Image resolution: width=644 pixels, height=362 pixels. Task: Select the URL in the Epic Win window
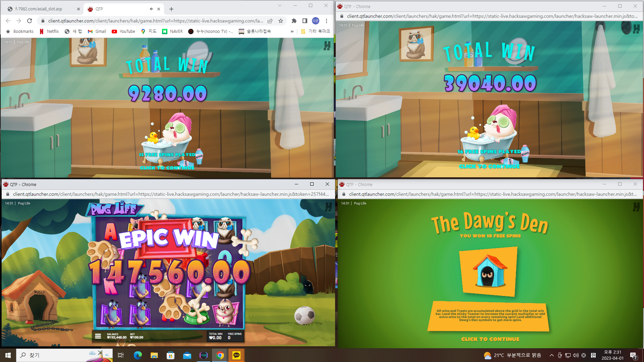pyautogui.click(x=171, y=194)
